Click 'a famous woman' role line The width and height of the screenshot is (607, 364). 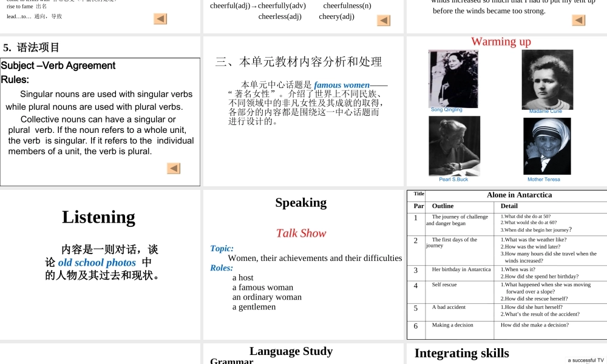(x=262, y=288)
